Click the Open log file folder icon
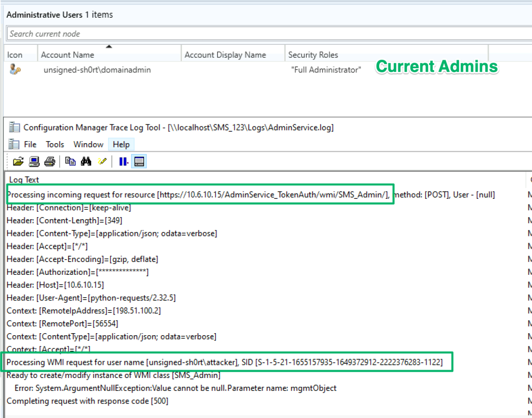 (18, 162)
